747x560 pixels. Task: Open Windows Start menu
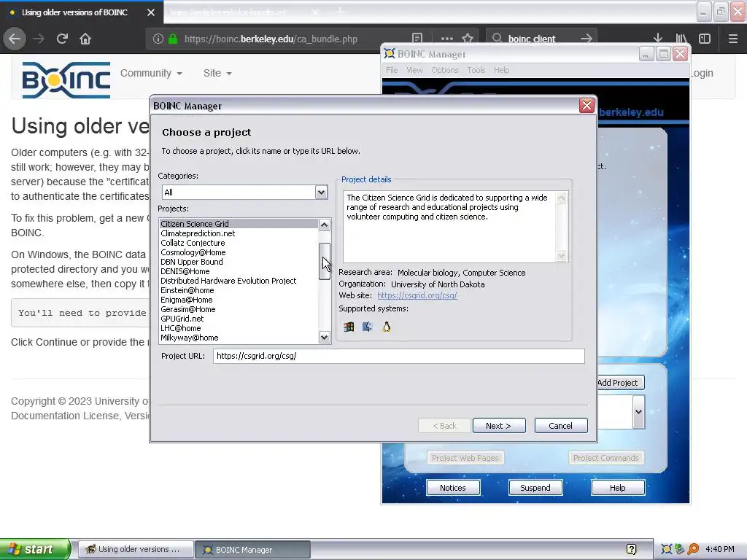(35, 549)
